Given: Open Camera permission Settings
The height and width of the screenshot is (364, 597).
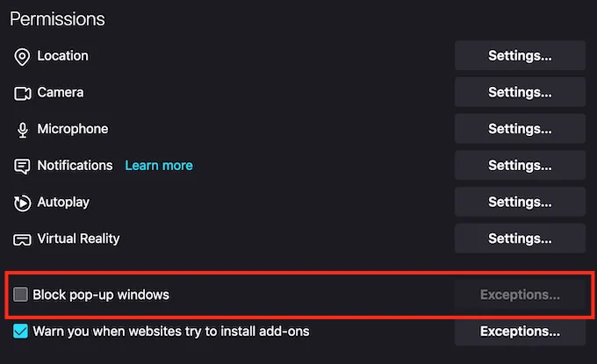Looking at the screenshot, I should coord(520,92).
